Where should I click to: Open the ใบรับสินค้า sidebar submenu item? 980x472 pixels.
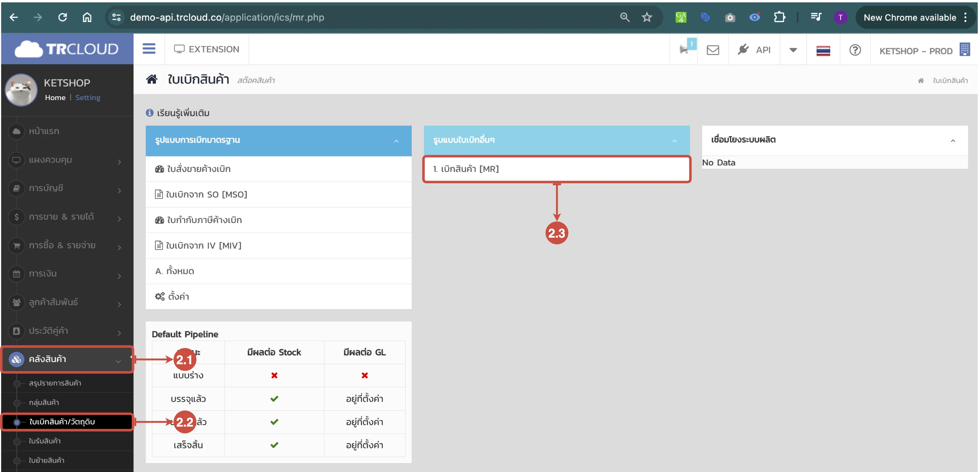(x=45, y=441)
